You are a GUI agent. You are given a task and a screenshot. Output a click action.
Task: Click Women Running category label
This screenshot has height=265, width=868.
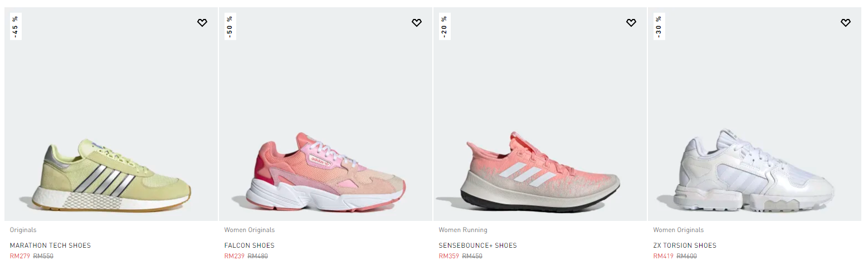point(463,230)
